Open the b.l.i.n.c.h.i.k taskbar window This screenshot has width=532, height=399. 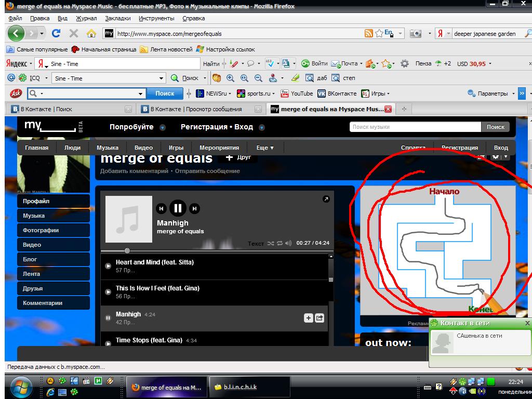(x=249, y=387)
